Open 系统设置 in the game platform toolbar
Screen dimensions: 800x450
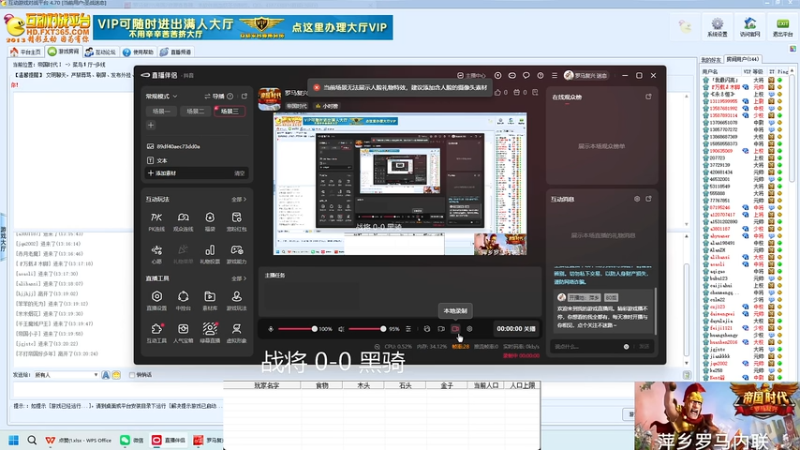pos(717,27)
